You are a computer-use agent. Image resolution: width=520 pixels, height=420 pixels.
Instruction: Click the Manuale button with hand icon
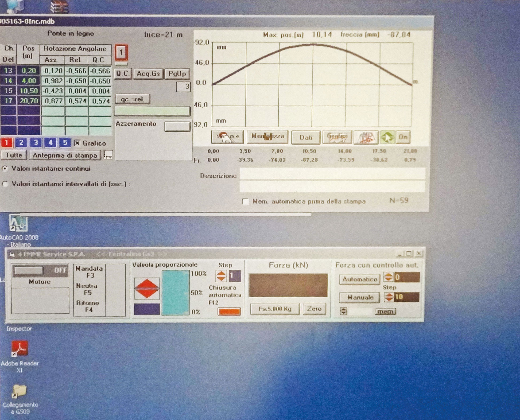tap(227, 137)
